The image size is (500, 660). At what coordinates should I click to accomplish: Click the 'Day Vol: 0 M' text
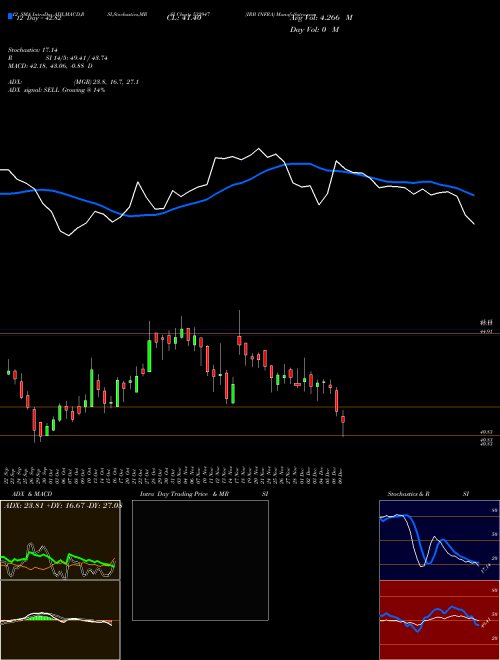pos(314,30)
